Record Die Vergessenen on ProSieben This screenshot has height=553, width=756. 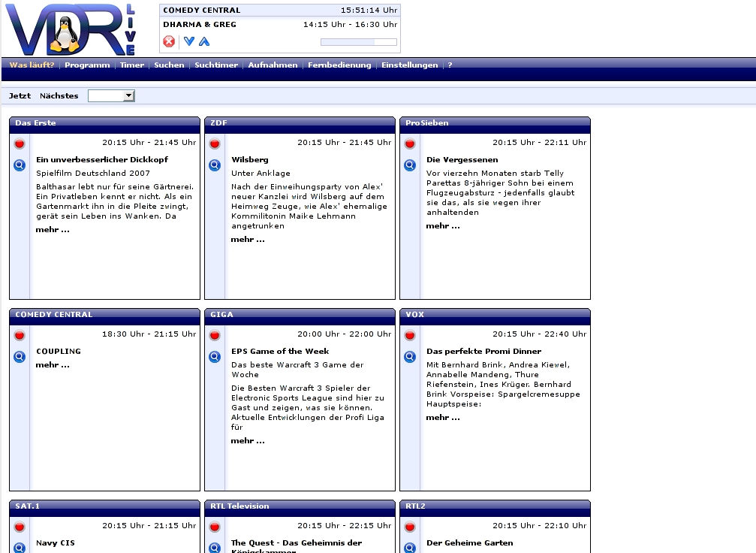(410, 144)
